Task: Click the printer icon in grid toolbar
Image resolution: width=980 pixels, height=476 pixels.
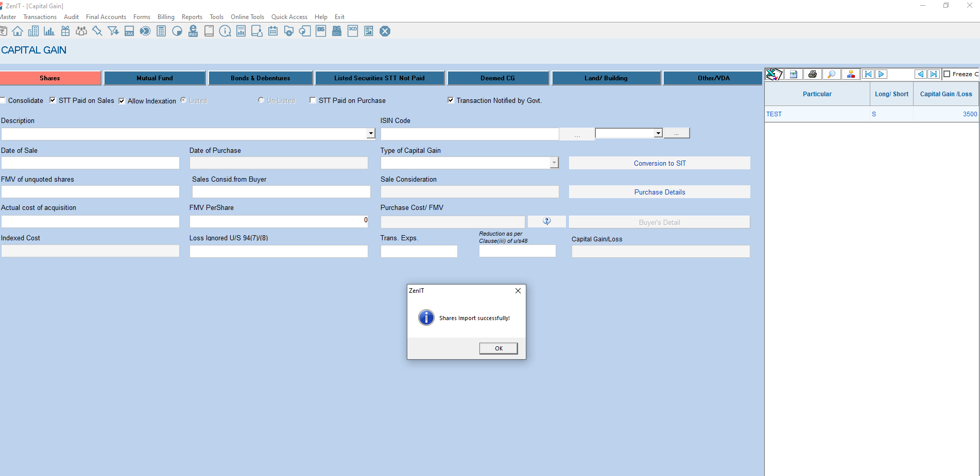Action: point(813,74)
